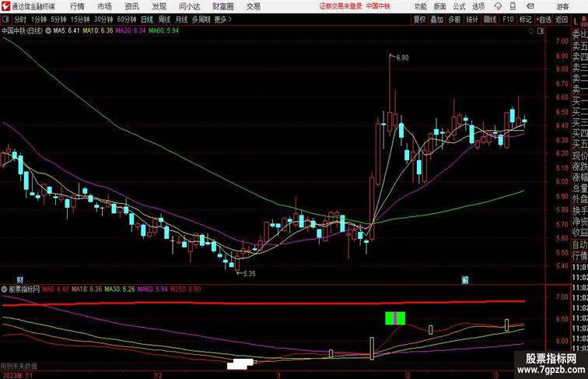Click the 通达信 red logo icon
Screen dimensions: 588x379
pos(5,6)
